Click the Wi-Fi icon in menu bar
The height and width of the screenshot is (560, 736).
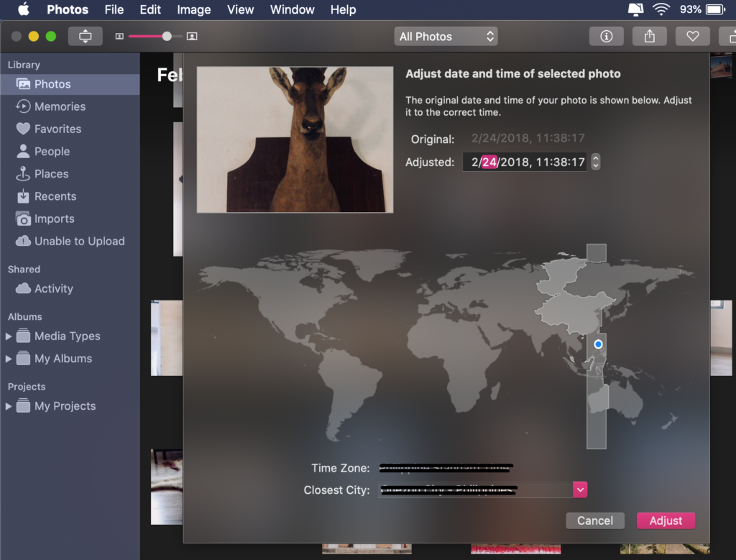(661, 9)
